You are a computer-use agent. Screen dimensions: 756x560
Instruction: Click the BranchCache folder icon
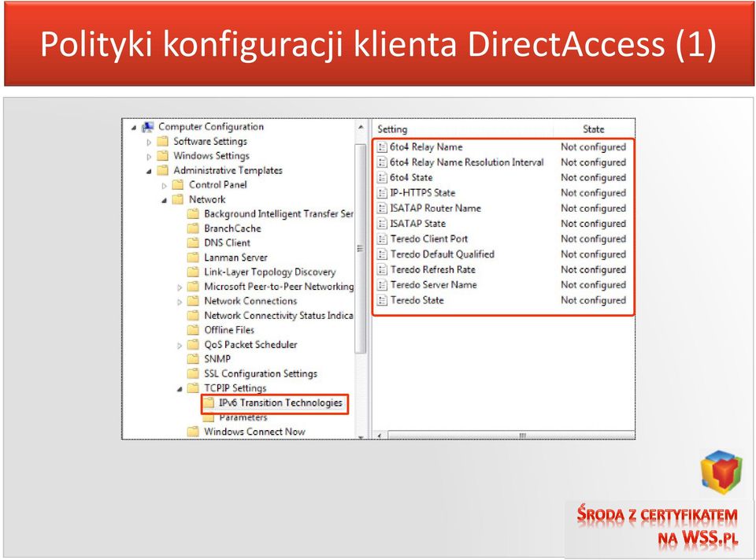point(194,228)
